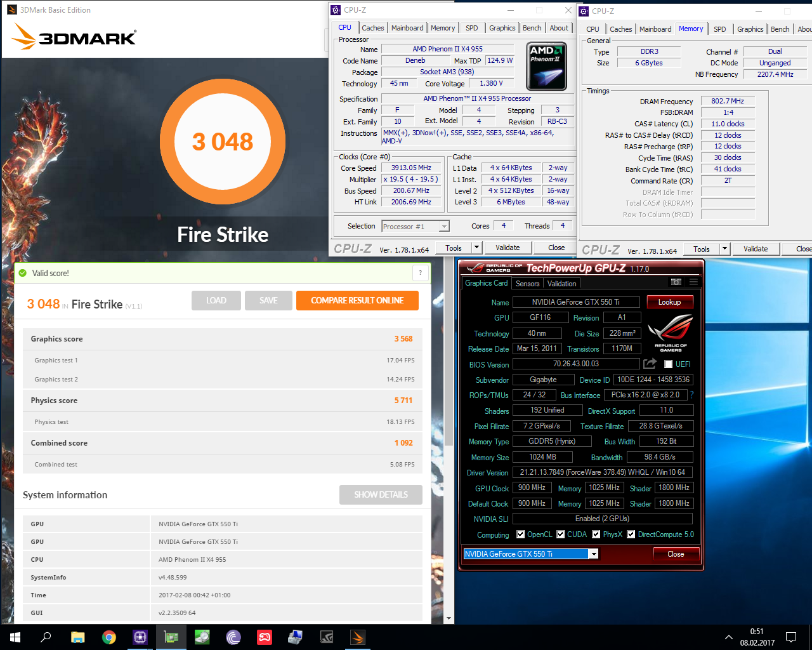Click 3DMark scrollbar down arrow
The width and height of the screenshot is (812, 650).
click(x=449, y=618)
